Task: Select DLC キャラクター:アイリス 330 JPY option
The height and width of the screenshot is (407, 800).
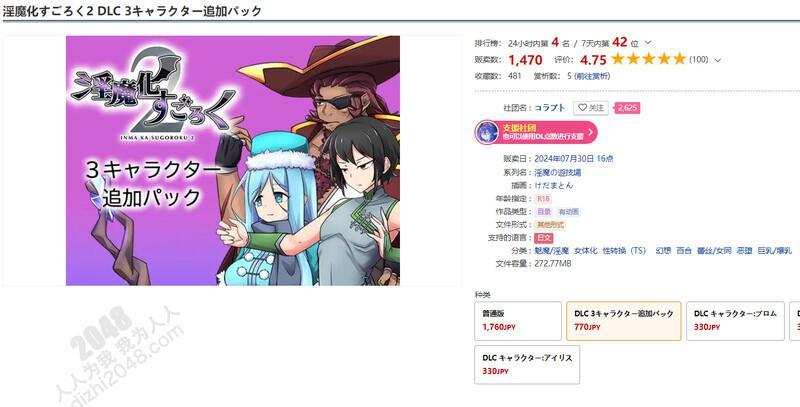Action: click(527, 365)
